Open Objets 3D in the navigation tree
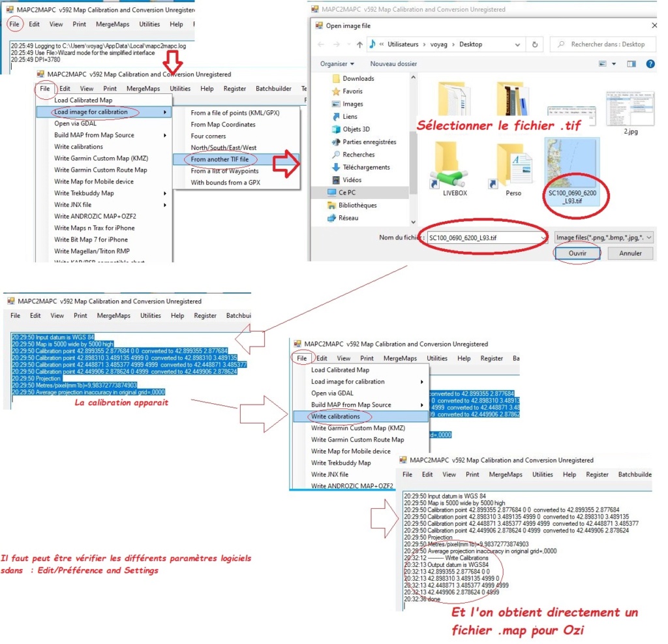 356,129
